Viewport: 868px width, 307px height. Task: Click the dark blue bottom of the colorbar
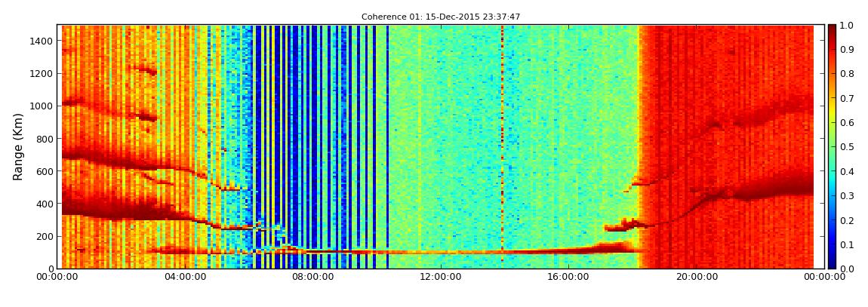tap(832, 262)
